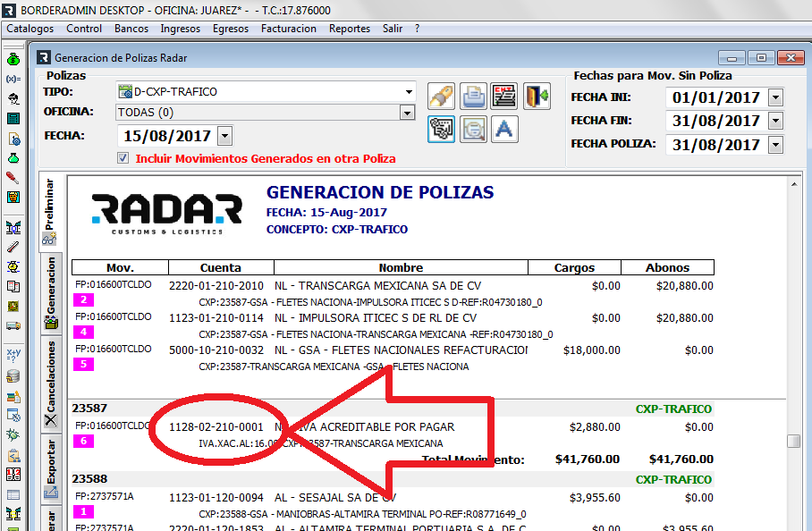The height and width of the screenshot is (531, 812).
Task: Open the Egresos menu
Action: 231,29
